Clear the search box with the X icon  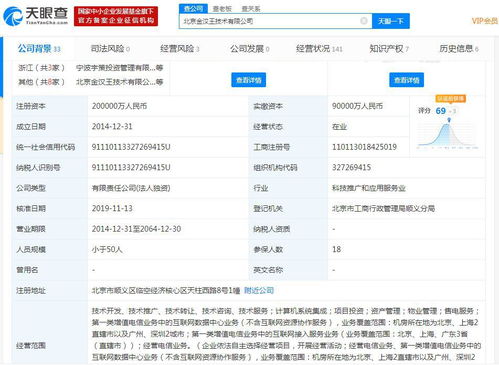(364, 21)
